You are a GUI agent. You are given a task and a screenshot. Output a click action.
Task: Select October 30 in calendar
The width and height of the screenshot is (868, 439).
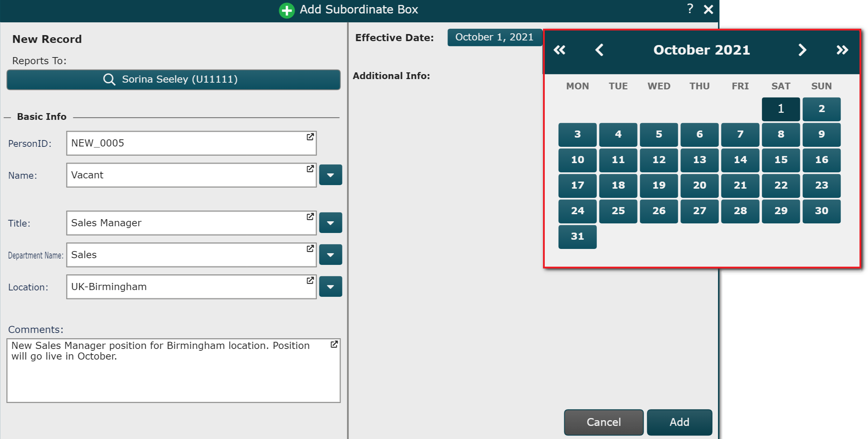822,211
